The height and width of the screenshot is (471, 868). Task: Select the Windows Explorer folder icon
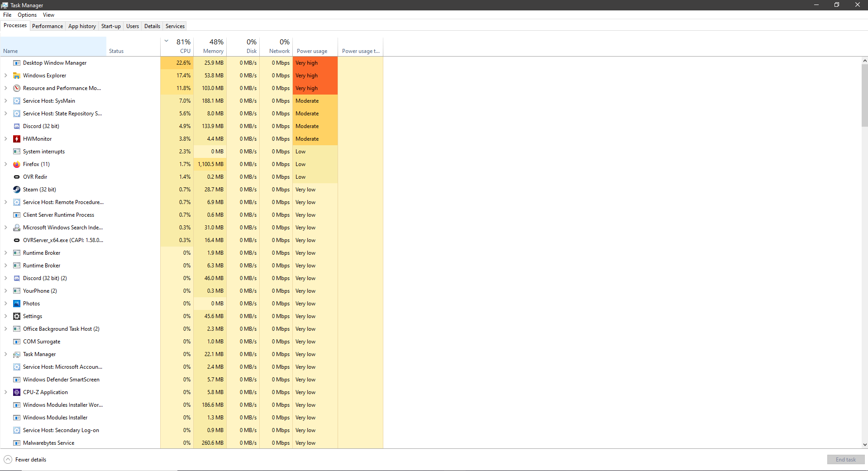pos(17,76)
